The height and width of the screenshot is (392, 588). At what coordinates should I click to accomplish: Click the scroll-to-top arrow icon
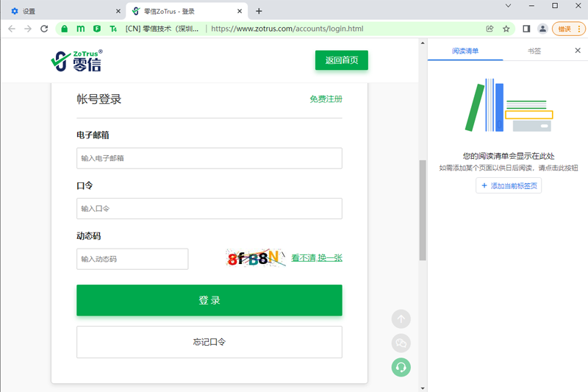(401, 318)
